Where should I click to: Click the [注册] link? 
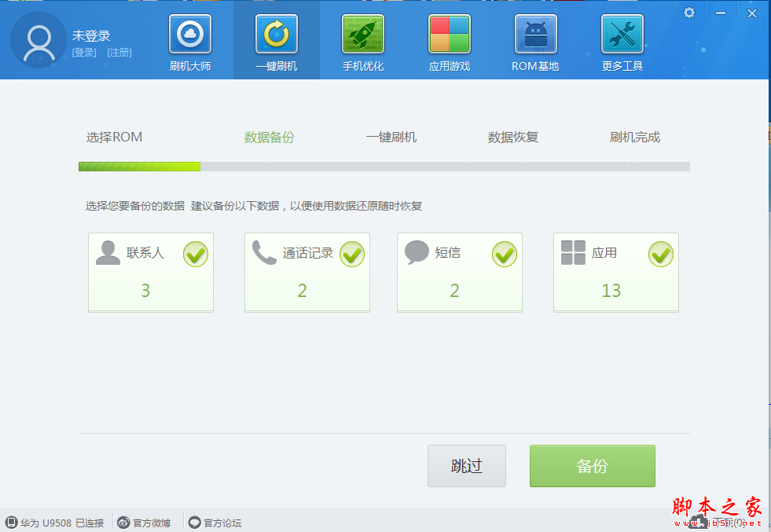[119, 53]
